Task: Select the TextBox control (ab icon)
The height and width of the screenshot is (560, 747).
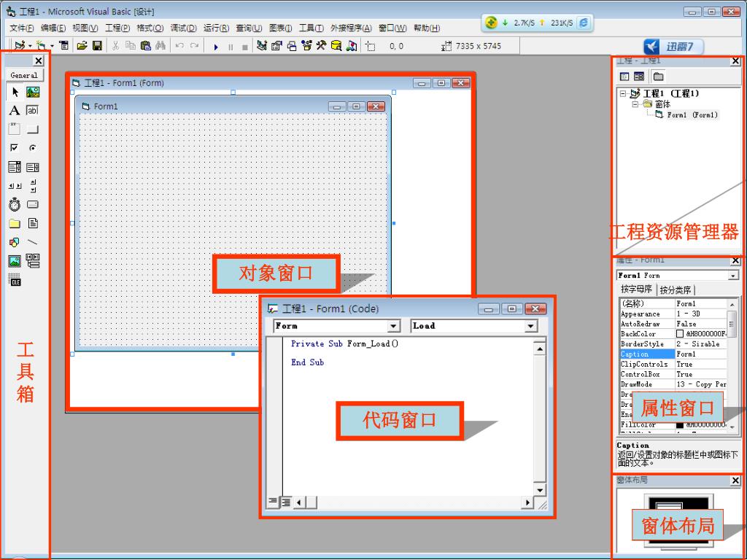Action: coord(32,111)
